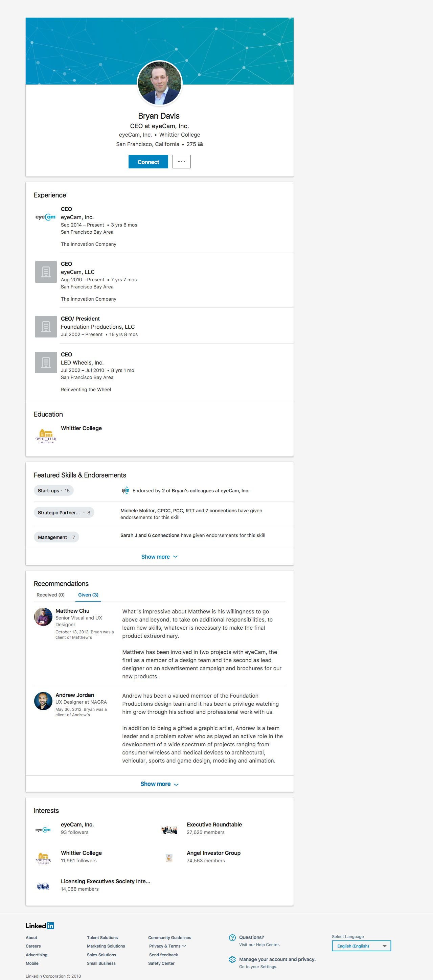The image size is (433, 980).
Task: Click the Executive Roundtable group icon
Action: (169, 830)
